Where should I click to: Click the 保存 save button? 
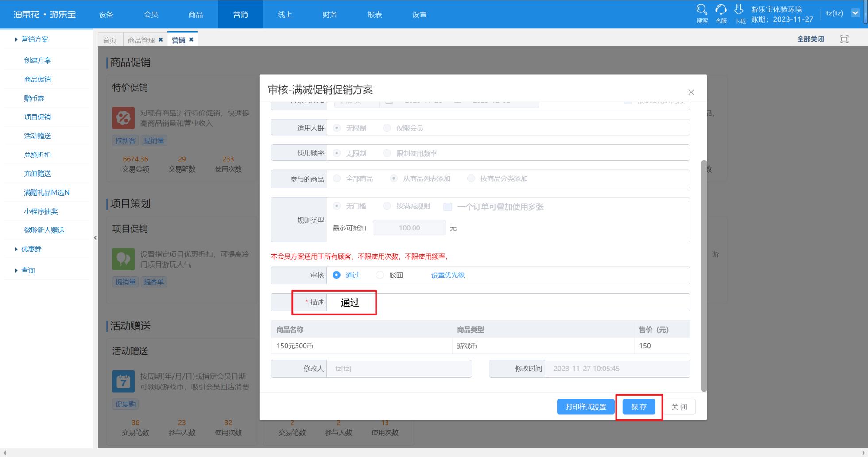639,407
